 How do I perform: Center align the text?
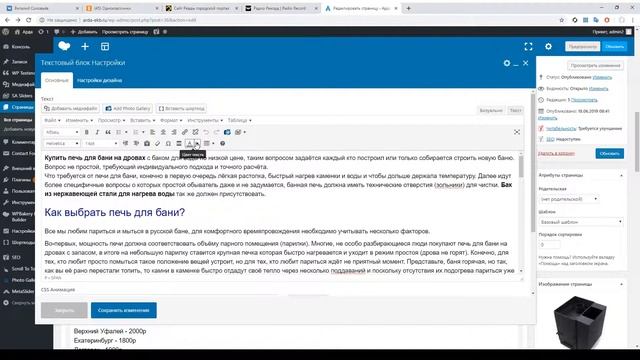[163, 132]
